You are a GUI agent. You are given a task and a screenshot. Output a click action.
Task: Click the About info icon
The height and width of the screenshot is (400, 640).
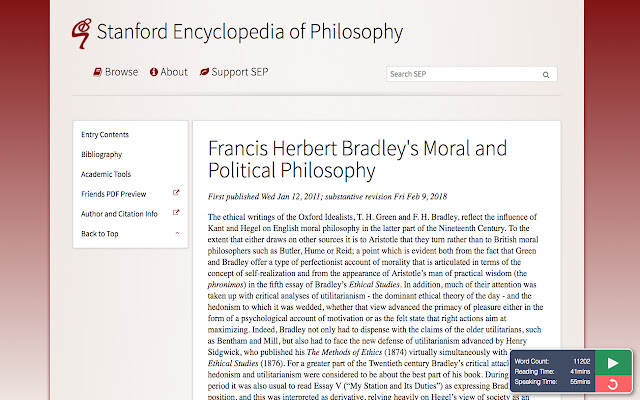(x=153, y=72)
